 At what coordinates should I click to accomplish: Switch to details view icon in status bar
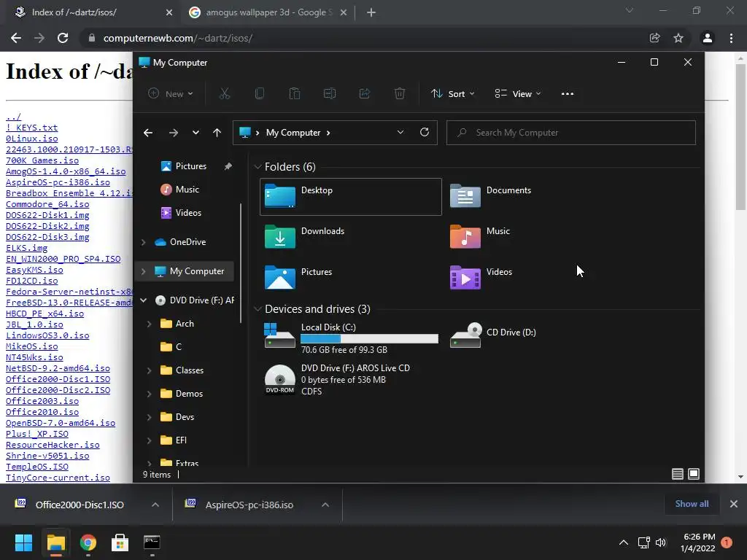pos(678,474)
